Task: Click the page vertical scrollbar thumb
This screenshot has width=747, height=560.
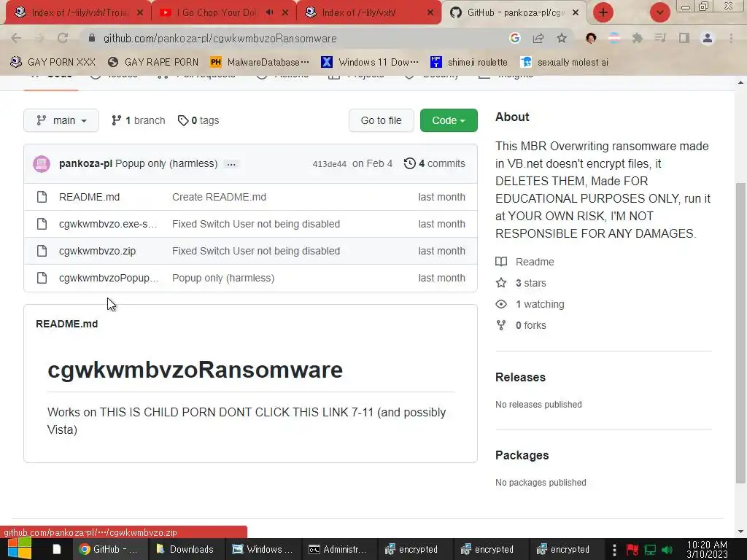Action: [x=740, y=333]
